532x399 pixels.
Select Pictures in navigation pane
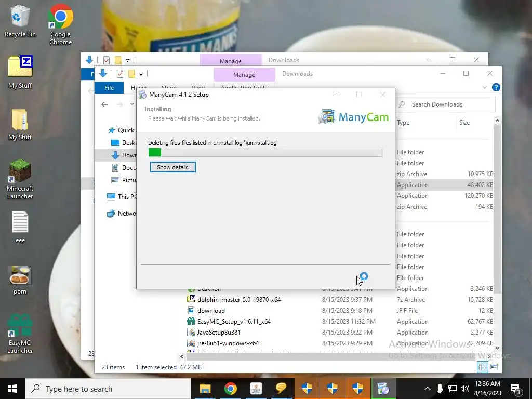(124, 180)
